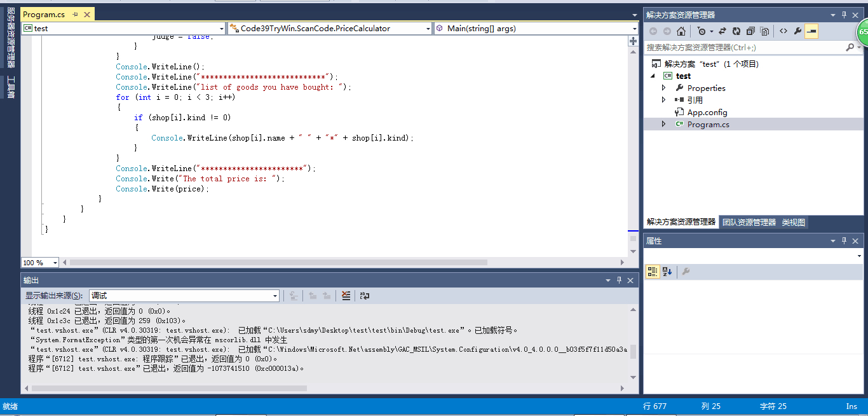This screenshot has height=416, width=868.
Task: Close the 输出 output panel
Action: click(x=630, y=280)
